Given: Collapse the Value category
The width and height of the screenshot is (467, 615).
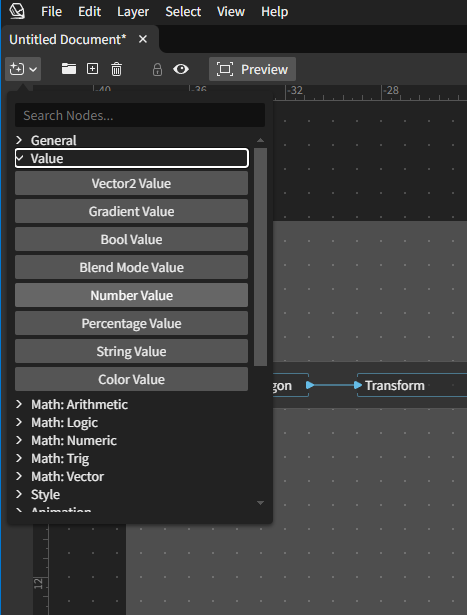Looking at the screenshot, I should tap(132, 158).
